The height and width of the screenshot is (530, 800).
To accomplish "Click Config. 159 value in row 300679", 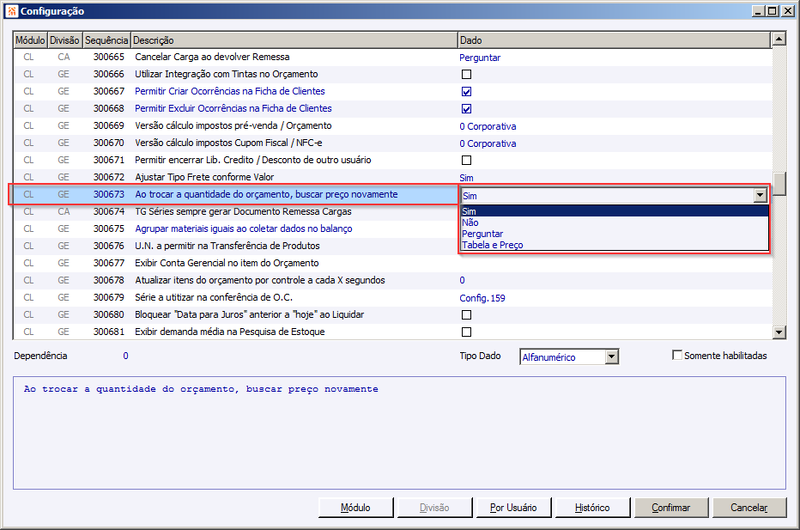I will click(x=482, y=298).
